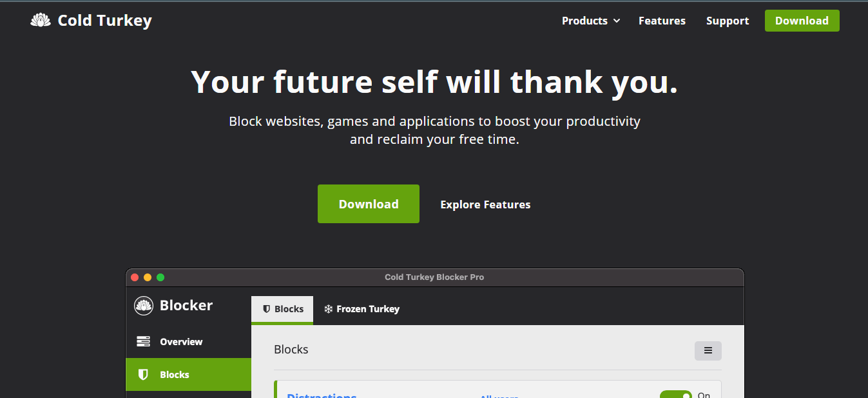Screen dimensions: 868x398
Task: Click the green window zoom dot
Action: pos(160,277)
